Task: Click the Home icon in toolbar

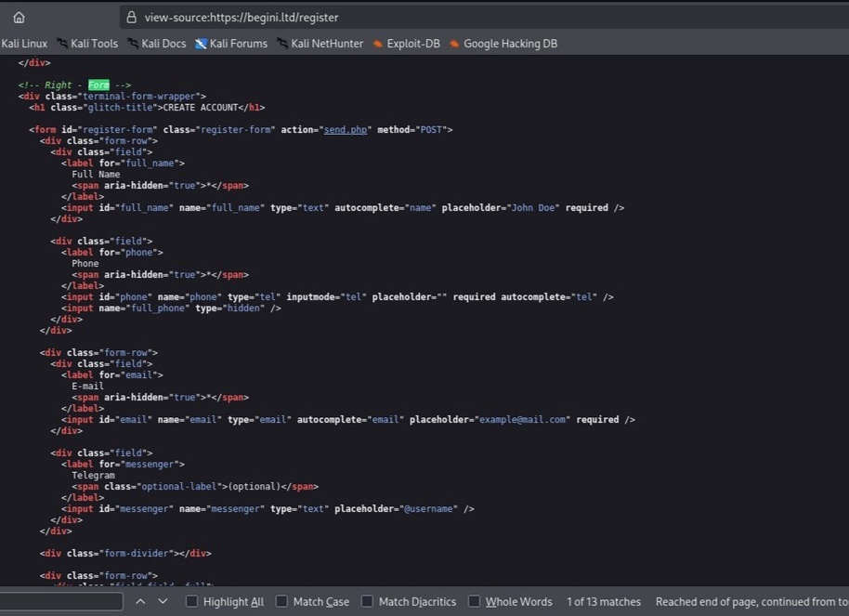Action: 19,18
